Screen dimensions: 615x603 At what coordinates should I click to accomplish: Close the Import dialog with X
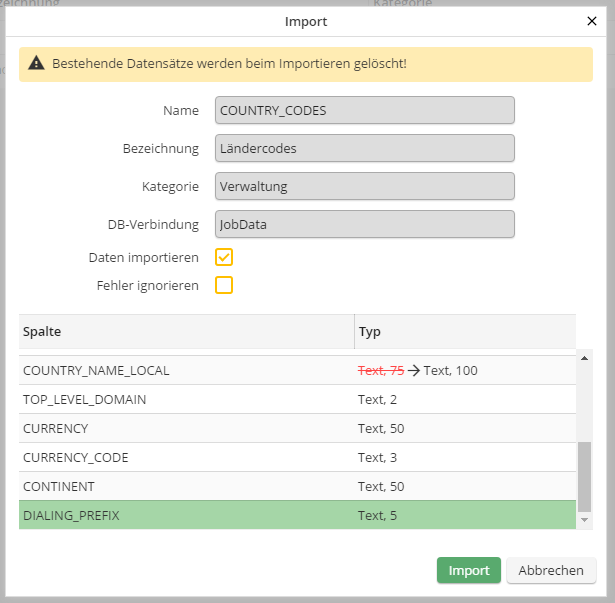591,21
